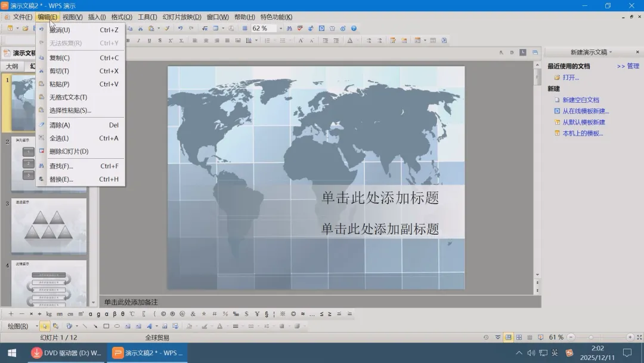
Task: Choose 全选(L) menu entry
Action: tap(80, 138)
